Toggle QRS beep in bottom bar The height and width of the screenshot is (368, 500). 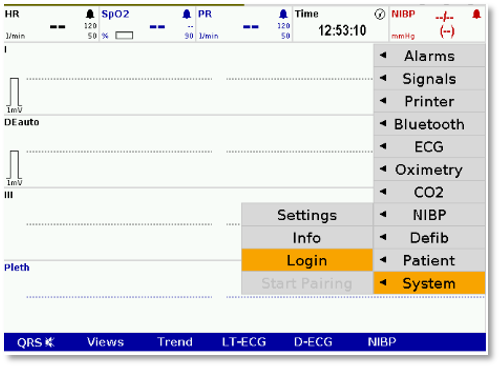(x=36, y=342)
